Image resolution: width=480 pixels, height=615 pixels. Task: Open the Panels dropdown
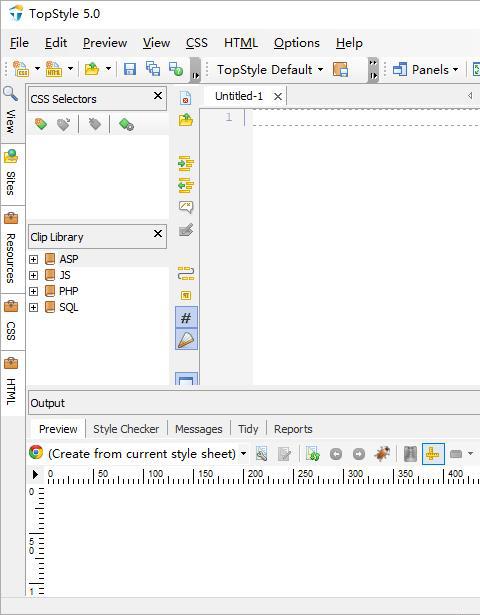(x=425, y=69)
